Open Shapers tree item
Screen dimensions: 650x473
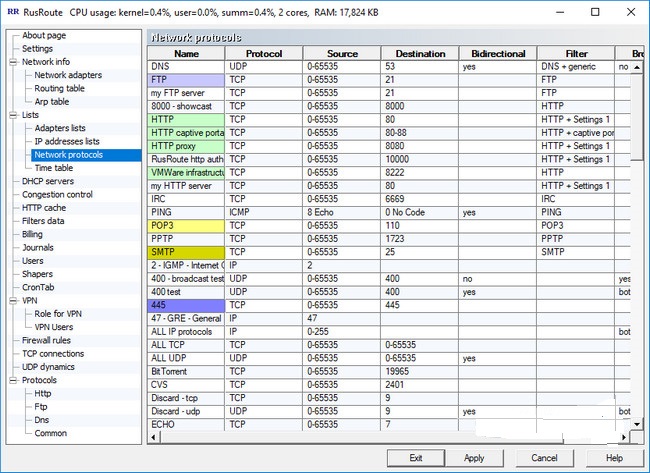37,274
